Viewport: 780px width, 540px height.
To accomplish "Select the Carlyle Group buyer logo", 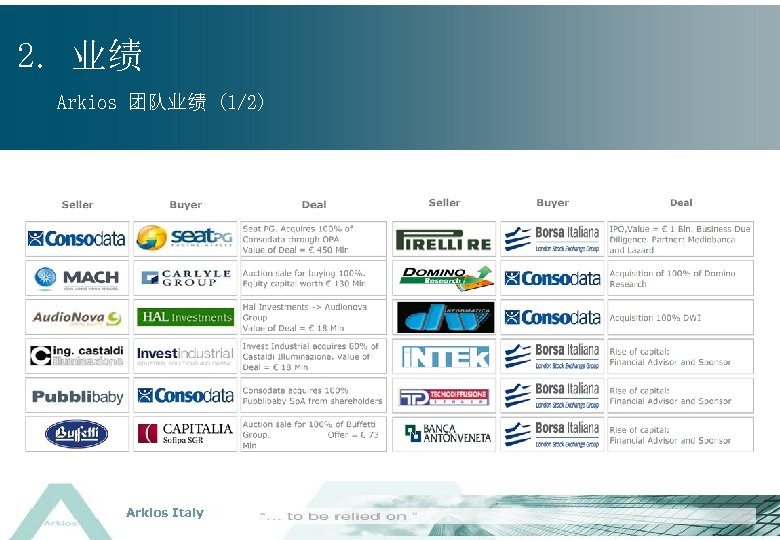I will point(186,277).
